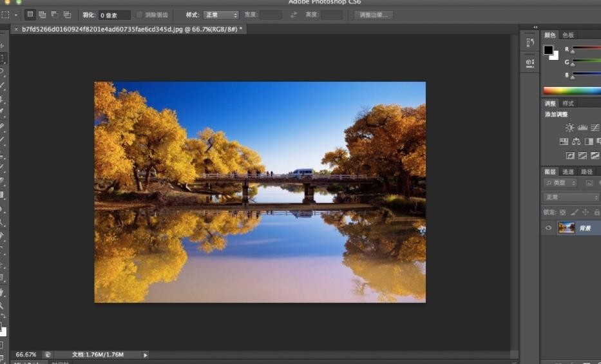Screen dimensions: 601x364
Task: Switch to the 路径 tab
Action: pos(586,171)
